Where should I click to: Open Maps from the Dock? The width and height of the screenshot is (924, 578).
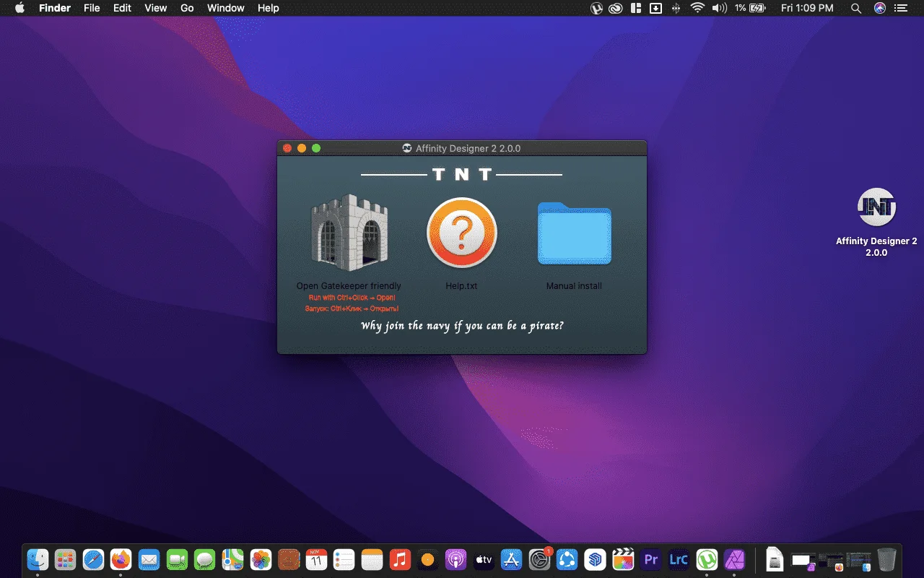click(x=232, y=559)
